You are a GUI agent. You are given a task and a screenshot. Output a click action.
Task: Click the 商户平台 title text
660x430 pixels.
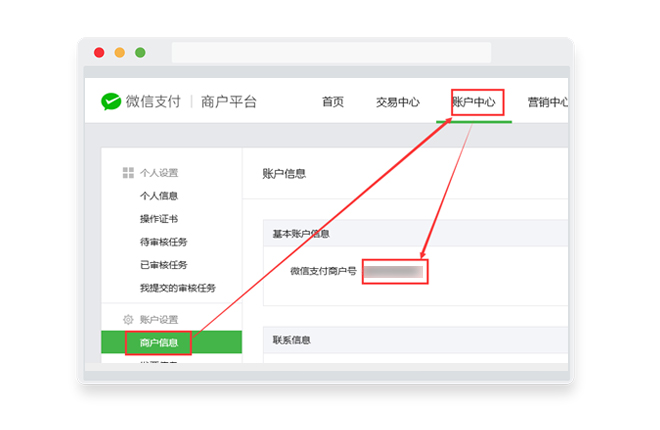229,102
